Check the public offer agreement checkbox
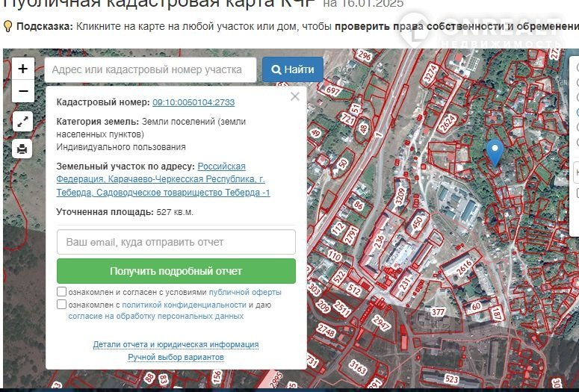 (x=62, y=292)
